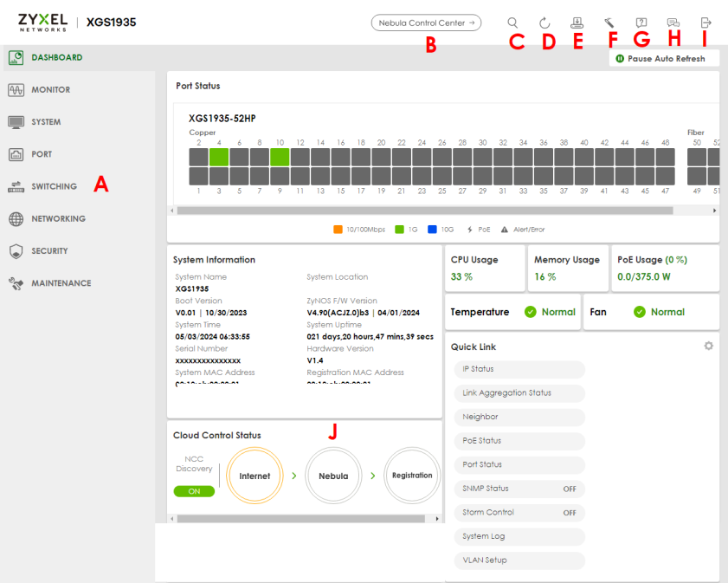Select copper port 2 block
The height and width of the screenshot is (583, 728).
click(198, 157)
